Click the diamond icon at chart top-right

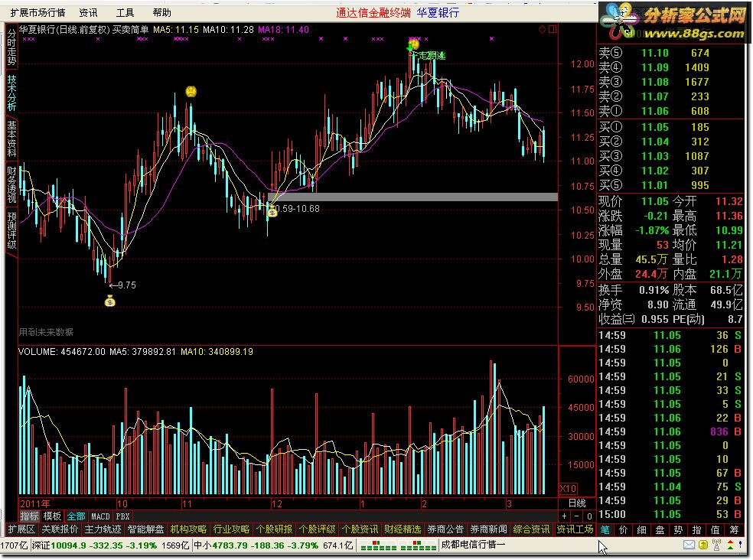pyautogui.click(x=543, y=29)
